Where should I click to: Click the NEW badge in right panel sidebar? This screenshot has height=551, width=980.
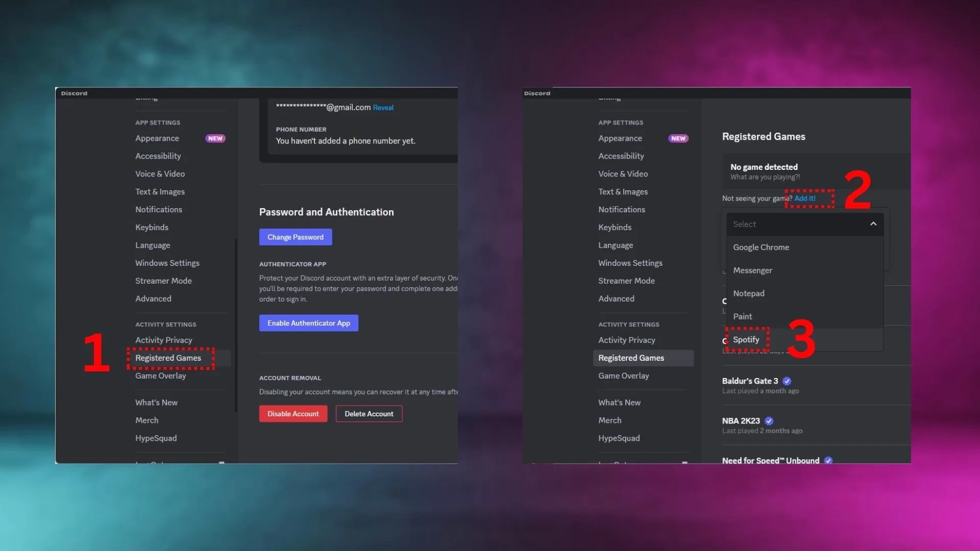pyautogui.click(x=678, y=138)
